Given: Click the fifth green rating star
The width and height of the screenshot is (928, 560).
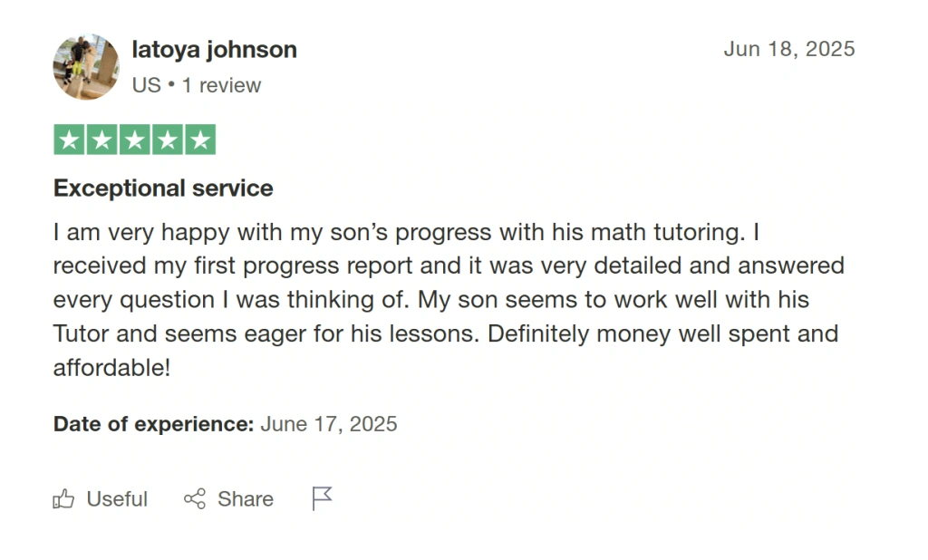Looking at the screenshot, I should pyautogui.click(x=199, y=140).
